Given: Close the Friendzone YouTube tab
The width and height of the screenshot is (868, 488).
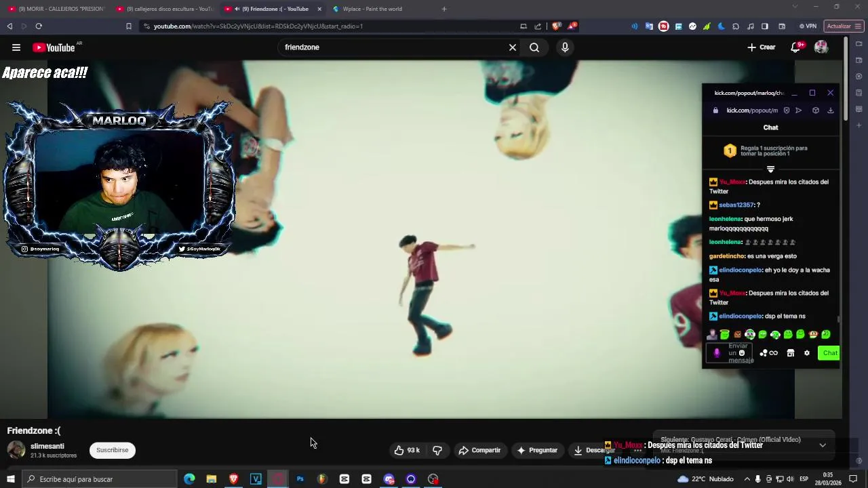Looking at the screenshot, I should 319,9.
